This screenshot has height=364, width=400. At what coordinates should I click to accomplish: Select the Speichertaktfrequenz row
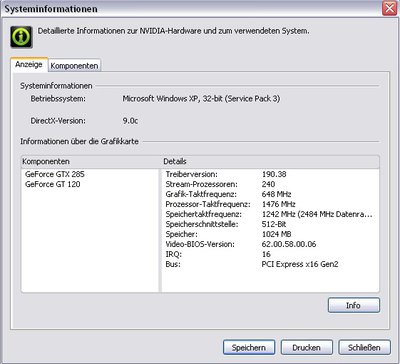click(270, 214)
